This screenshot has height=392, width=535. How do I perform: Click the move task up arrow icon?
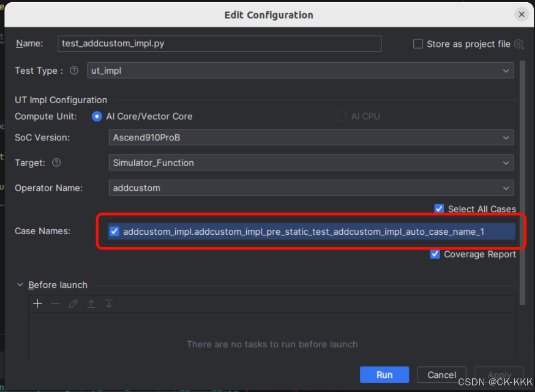pyautogui.click(x=91, y=304)
